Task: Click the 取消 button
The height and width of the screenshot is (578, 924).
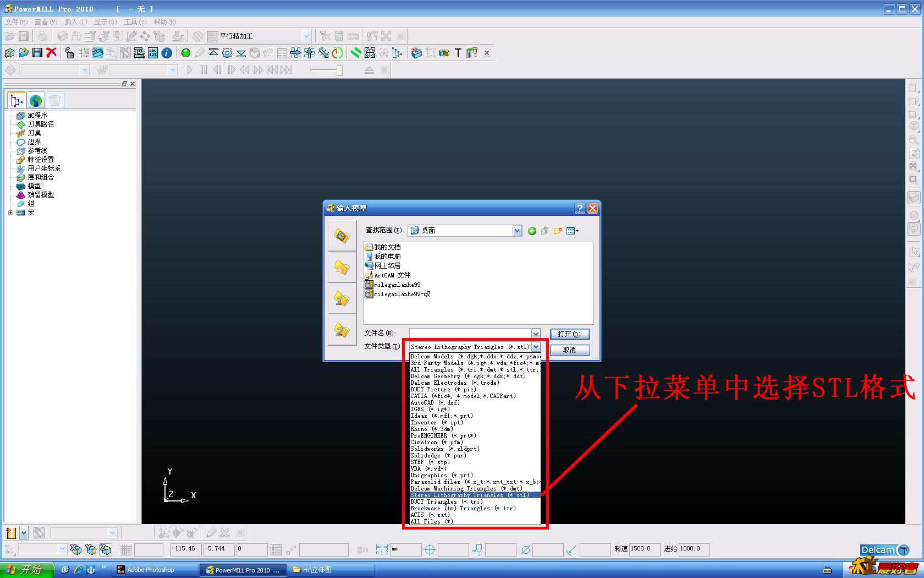Action: point(569,350)
